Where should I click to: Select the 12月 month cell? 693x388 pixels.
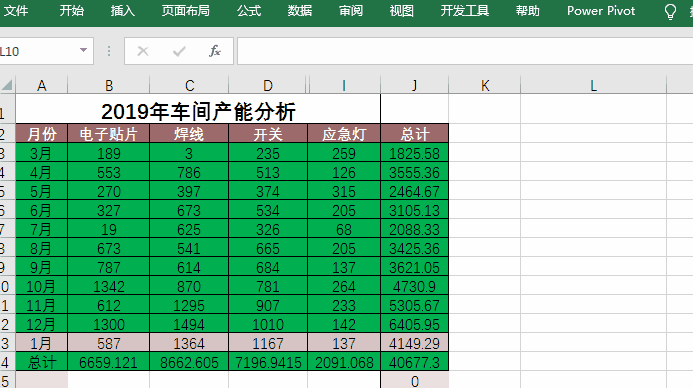pos(42,324)
